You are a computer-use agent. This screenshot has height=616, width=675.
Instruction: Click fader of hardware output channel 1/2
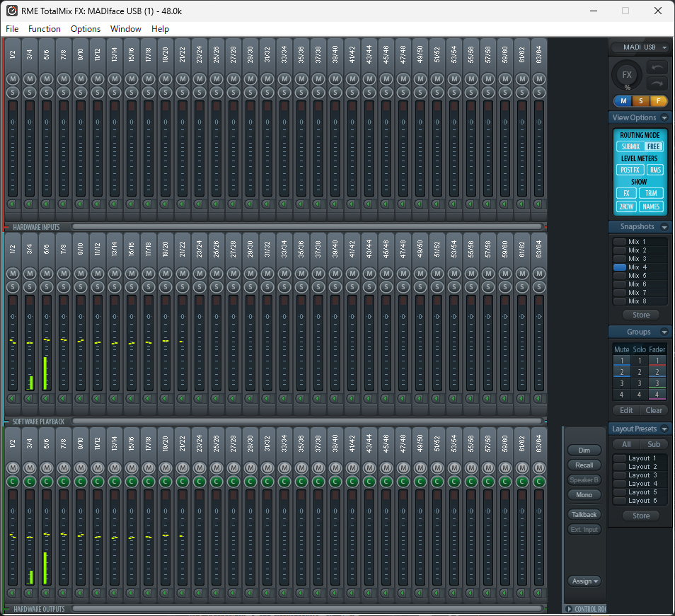13,536
